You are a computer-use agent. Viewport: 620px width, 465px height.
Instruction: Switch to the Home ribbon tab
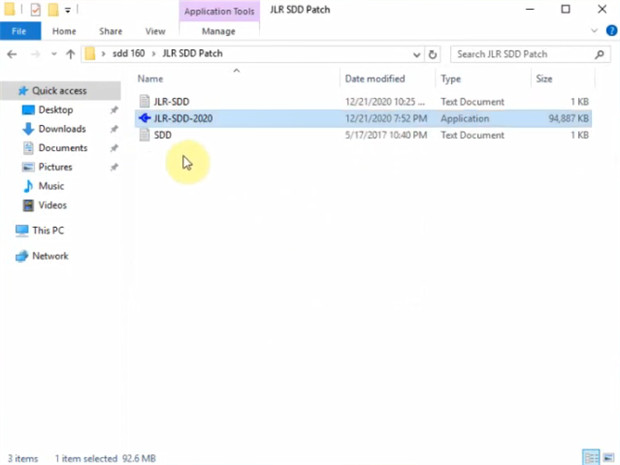pyautogui.click(x=64, y=31)
